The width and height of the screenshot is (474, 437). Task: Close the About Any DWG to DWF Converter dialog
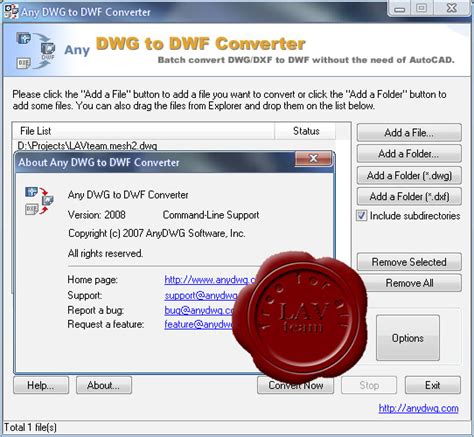[313, 158]
